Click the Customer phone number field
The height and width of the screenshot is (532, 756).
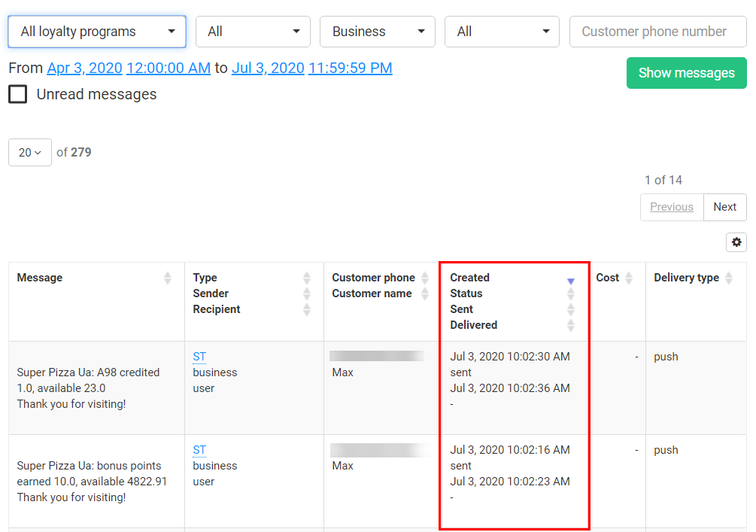[657, 32]
